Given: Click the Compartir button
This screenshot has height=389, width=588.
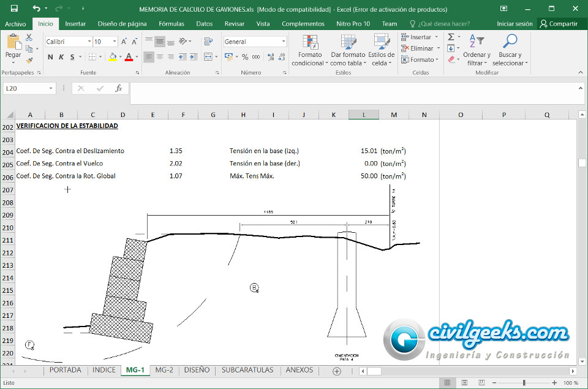Looking at the screenshot, I should coord(558,24).
